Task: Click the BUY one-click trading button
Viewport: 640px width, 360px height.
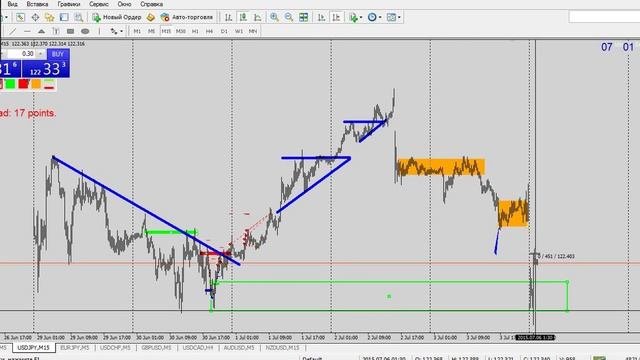Action: pos(58,54)
